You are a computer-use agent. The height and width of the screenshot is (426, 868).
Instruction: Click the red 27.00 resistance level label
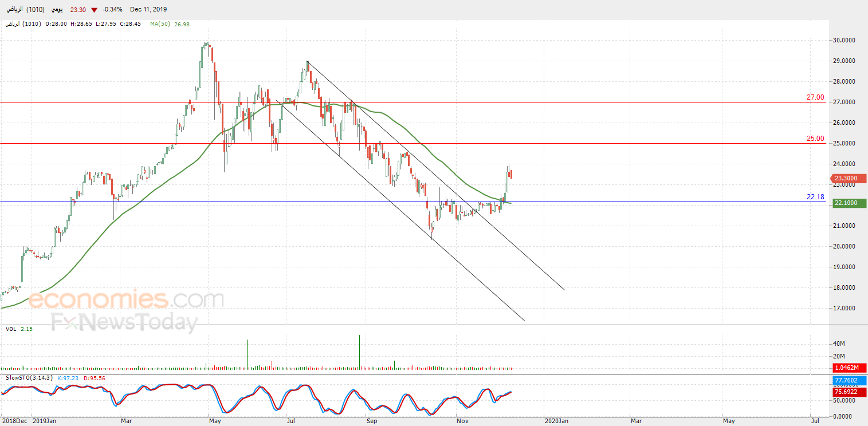coord(815,97)
